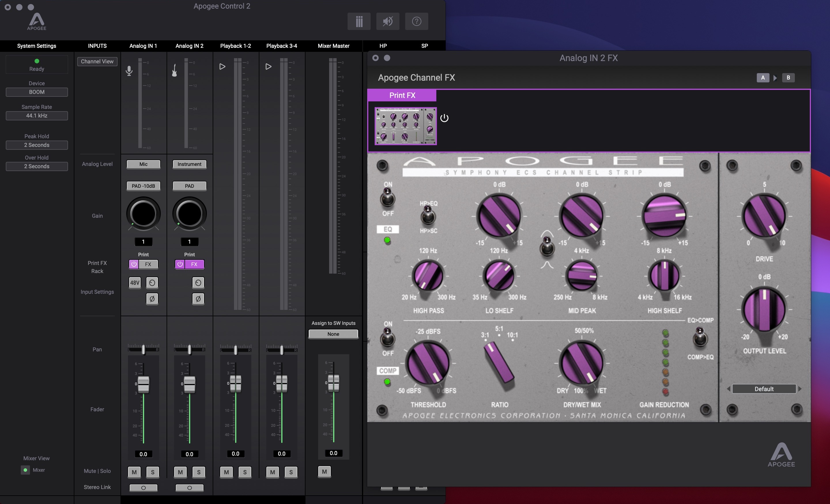Switch to the Mixer Master tab
The image size is (830, 504).
coord(333,46)
